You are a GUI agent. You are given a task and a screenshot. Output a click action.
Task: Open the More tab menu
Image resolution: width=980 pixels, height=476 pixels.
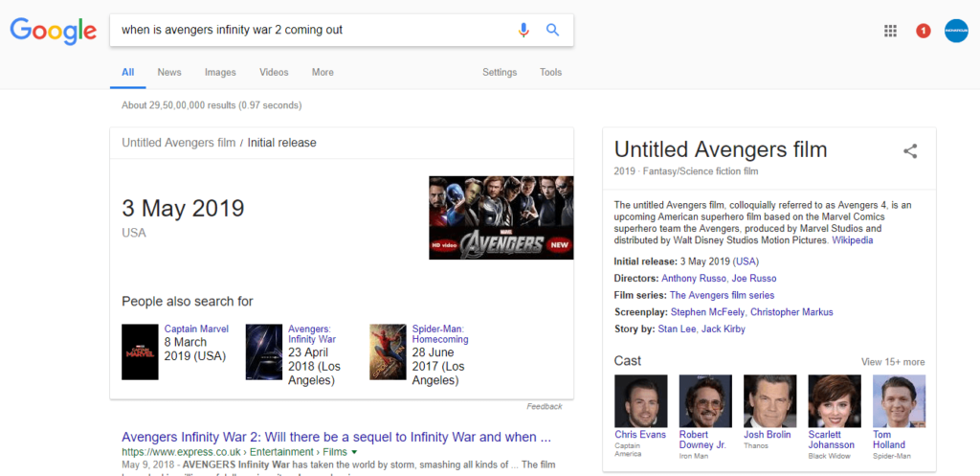[x=323, y=72]
